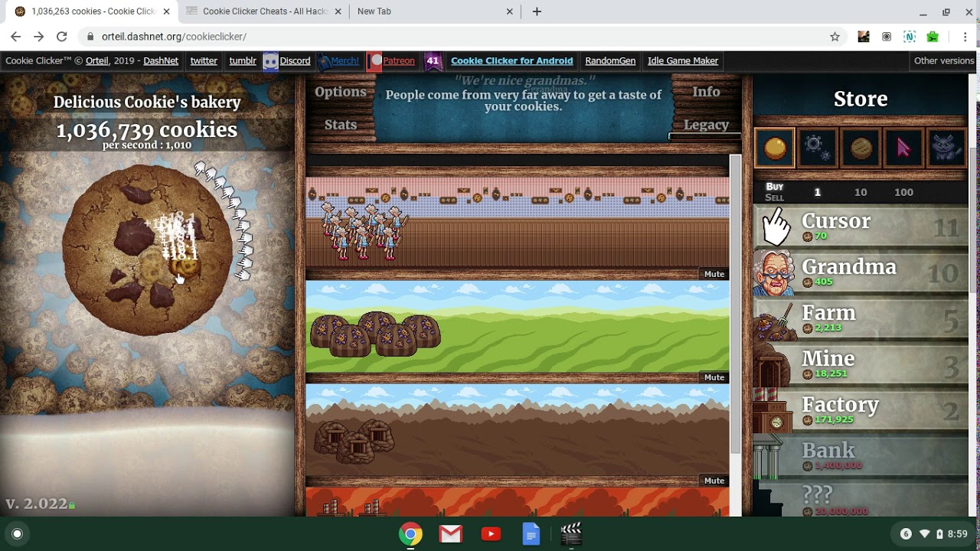Click the buildings panel scrollbar
This screenshot has width=980, height=551.
click(735, 303)
